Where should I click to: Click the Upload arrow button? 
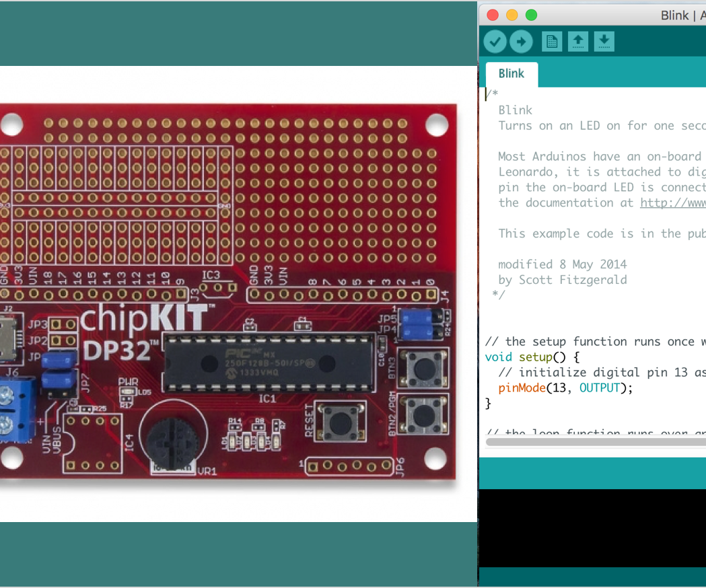click(x=521, y=42)
